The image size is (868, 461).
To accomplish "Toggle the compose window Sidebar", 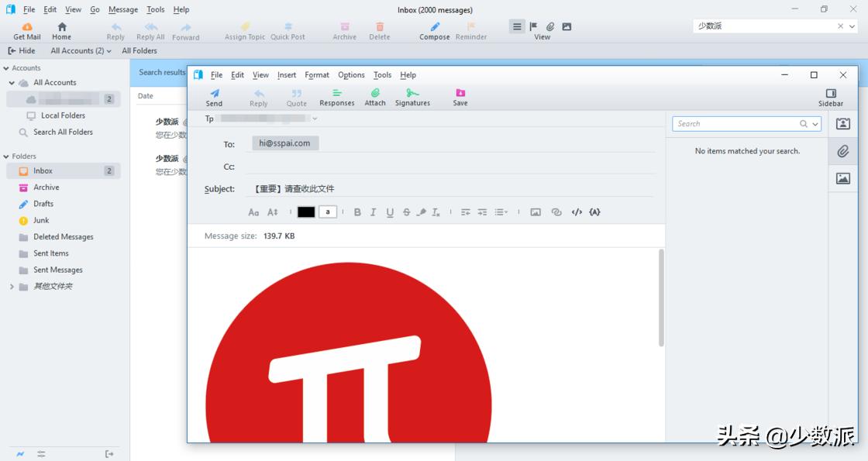I will [830, 98].
